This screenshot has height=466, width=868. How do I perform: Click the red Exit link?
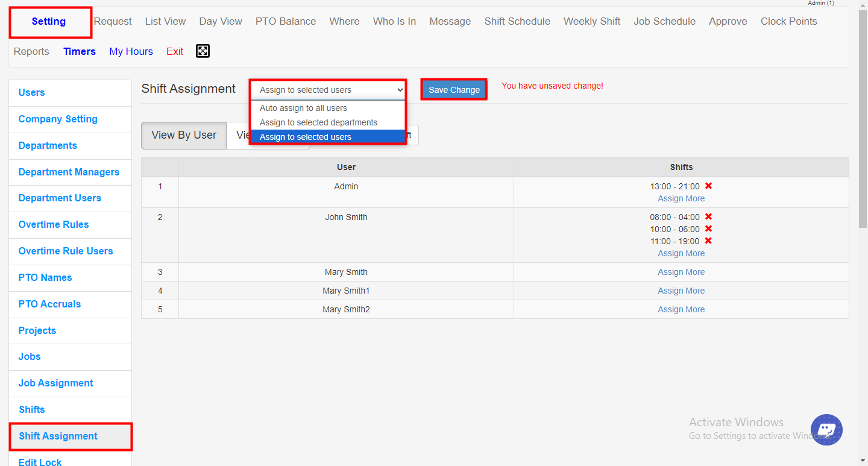[x=175, y=52]
